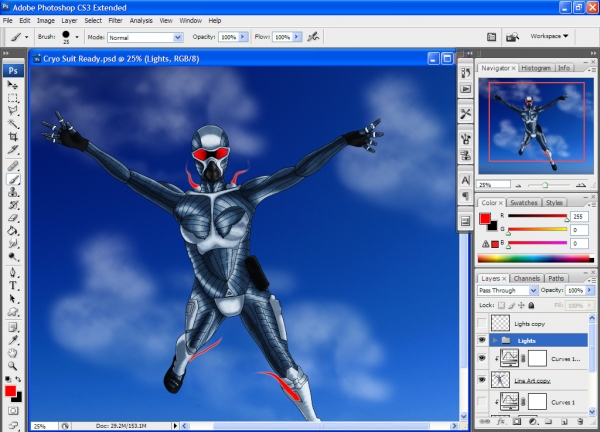
Task: Toggle lock transparent pixels
Action: click(501, 305)
